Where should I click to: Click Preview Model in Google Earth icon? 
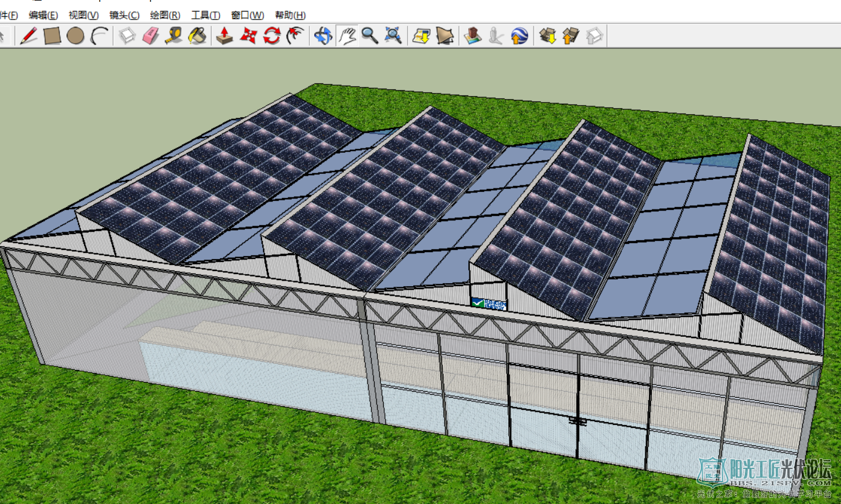520,36
